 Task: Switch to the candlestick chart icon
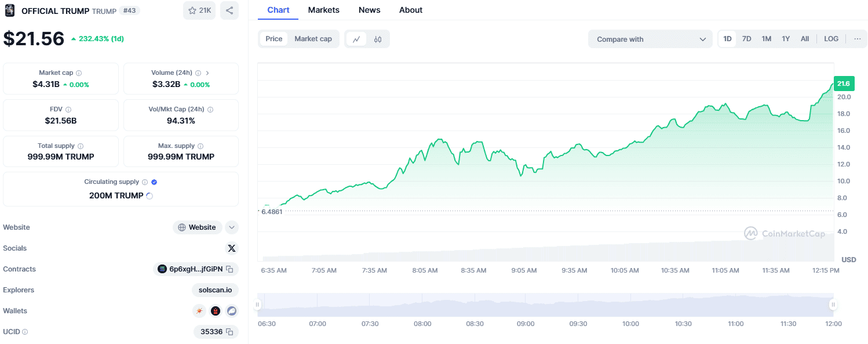pos(378,39)
